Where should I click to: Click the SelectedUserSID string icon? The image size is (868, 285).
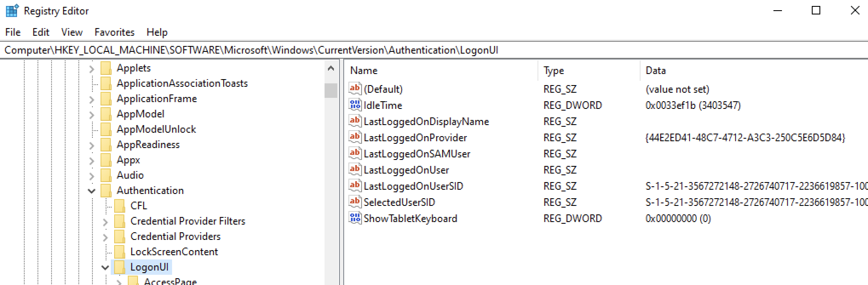(x=354, y=202)
